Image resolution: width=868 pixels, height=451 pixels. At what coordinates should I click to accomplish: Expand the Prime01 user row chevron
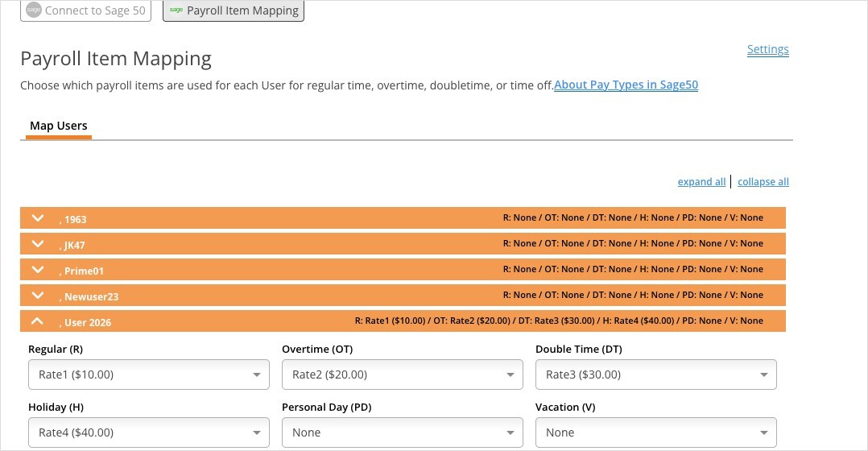(x=38, y=270)
